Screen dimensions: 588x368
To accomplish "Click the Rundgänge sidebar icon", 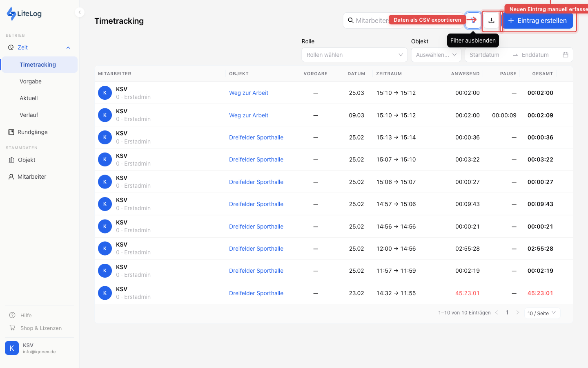I will click(11, 132).
